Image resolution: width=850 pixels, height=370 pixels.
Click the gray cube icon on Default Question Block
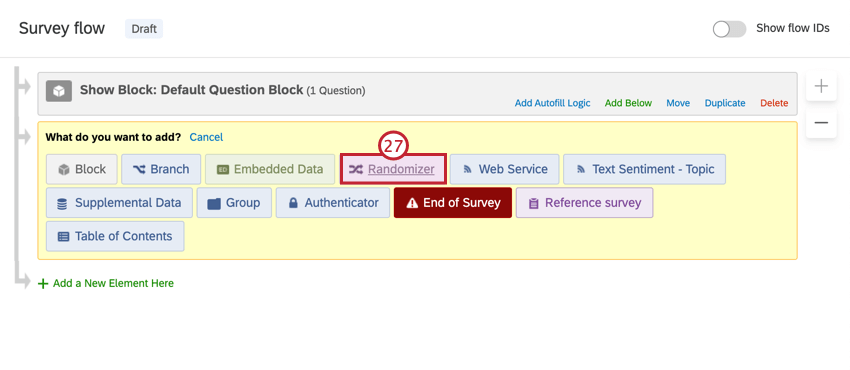click(x=59, y=91)
